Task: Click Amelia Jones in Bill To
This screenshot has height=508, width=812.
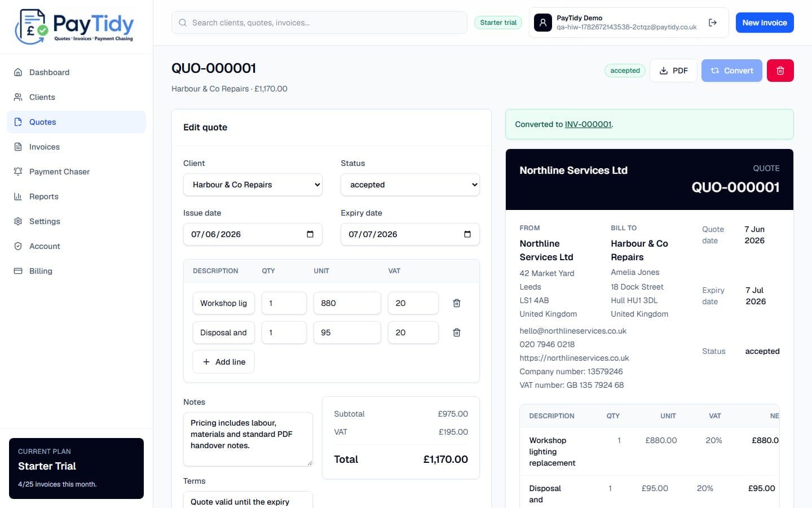Action: (x=635, y=272)
